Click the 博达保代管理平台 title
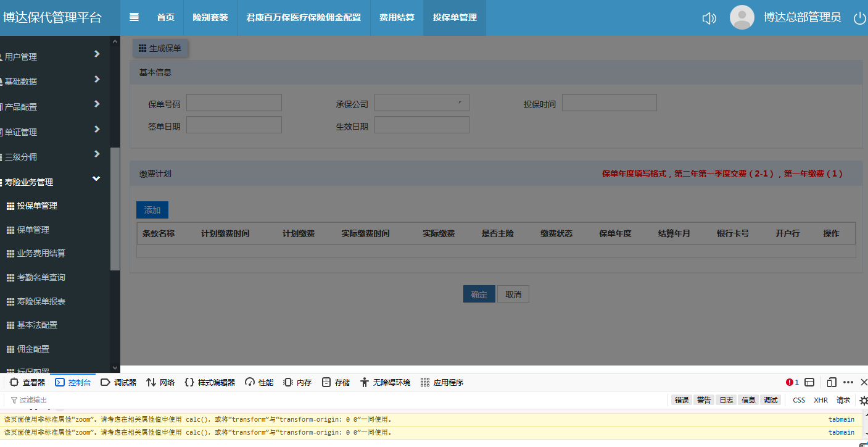 click(x=52, y=17)
